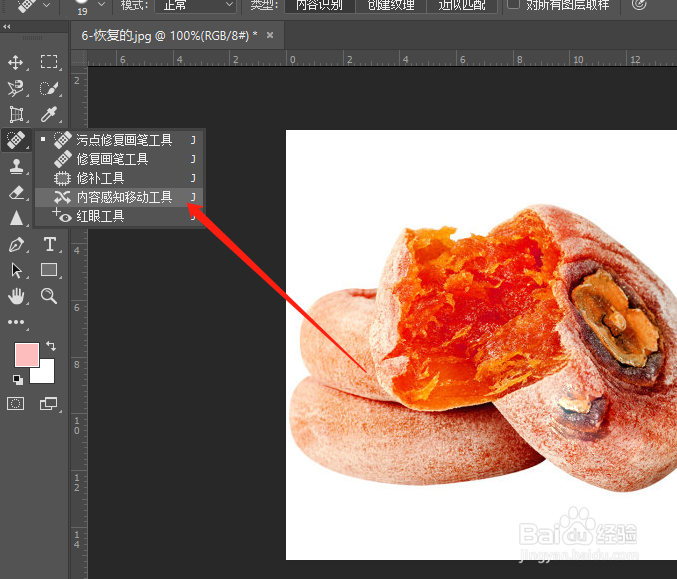Select the 内容识别 type option
Screen dimensions: 677x579
click(320, 6)
